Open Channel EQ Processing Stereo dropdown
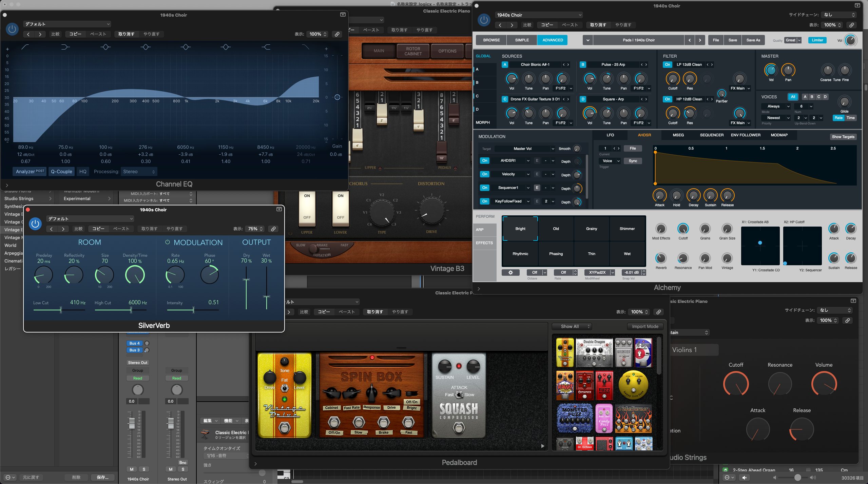 pos(139,172)
